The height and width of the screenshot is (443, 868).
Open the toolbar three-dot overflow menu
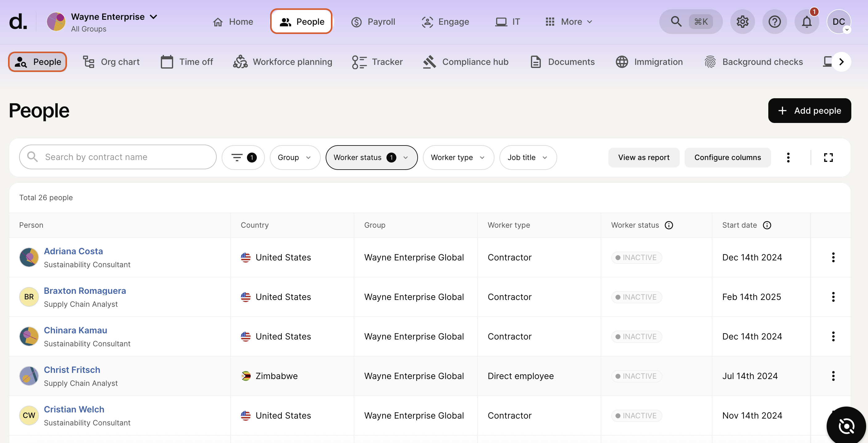pyautogui.click(x=788, y=158)
